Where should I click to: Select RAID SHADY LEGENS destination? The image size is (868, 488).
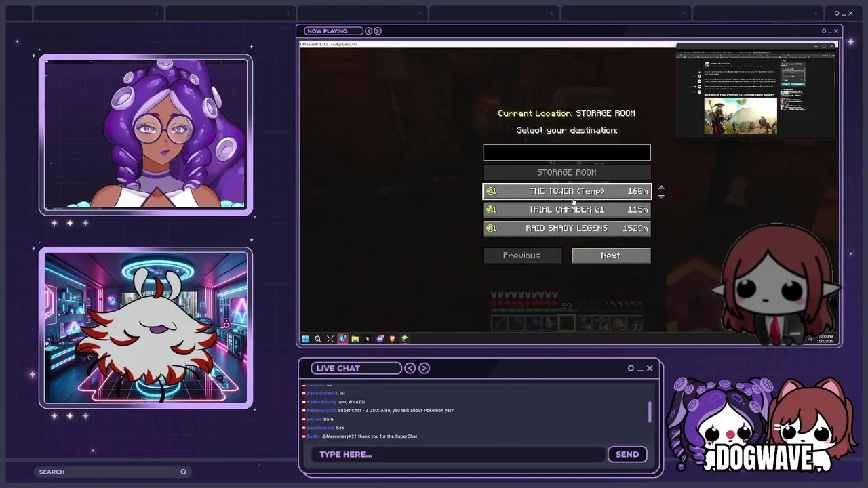point(567,228)
